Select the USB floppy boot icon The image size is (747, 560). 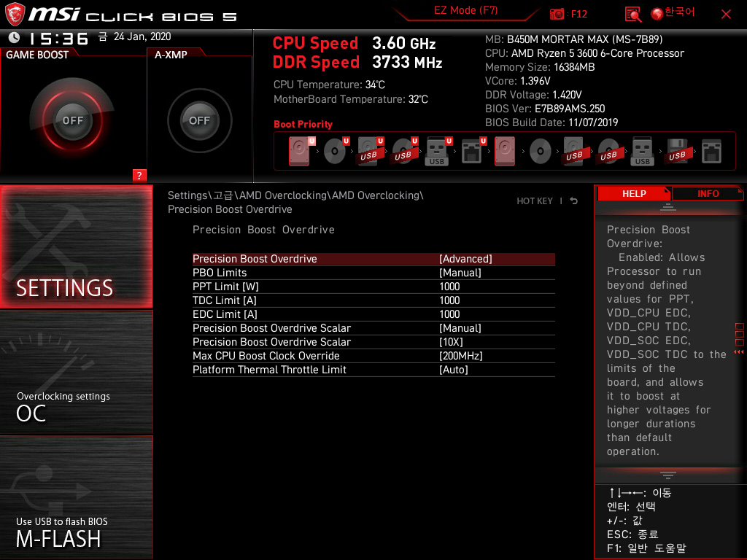677,152
